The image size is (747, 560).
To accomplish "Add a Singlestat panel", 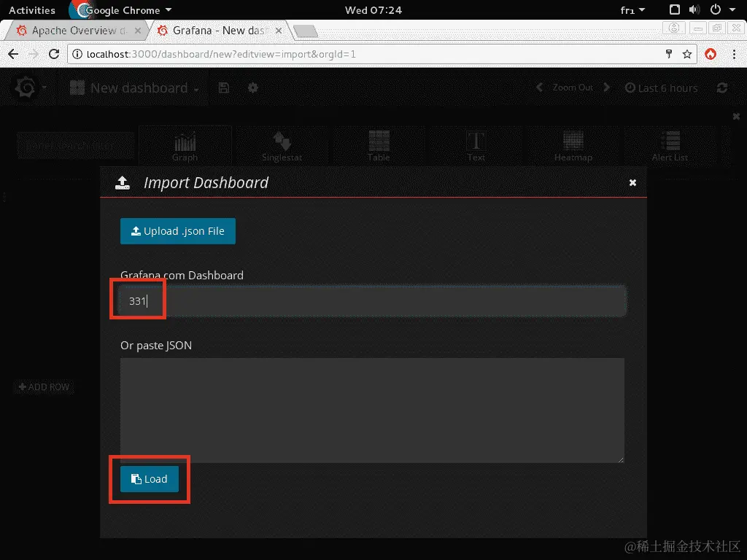I will point(282,146).
